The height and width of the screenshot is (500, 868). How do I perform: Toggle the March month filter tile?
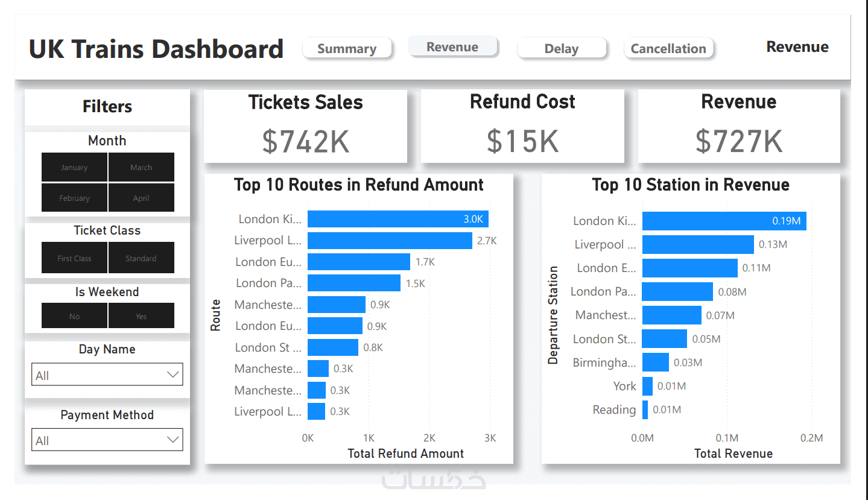[x=141, y=167]
